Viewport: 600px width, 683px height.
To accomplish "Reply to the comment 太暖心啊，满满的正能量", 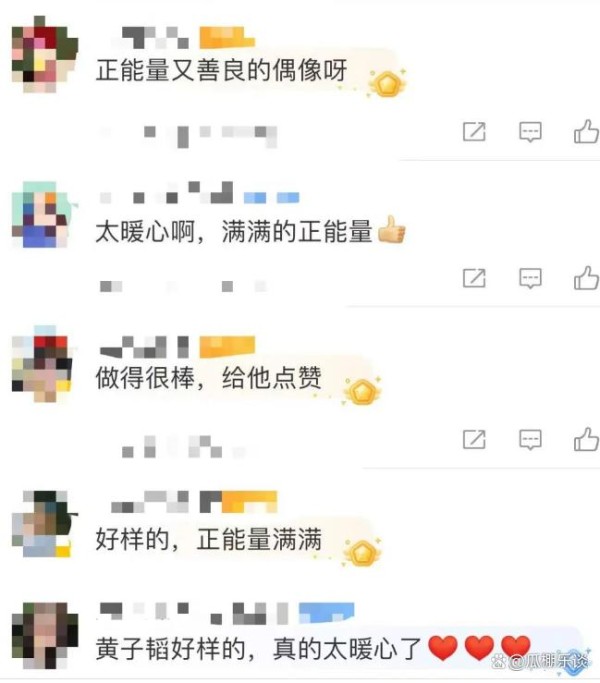I will (530, 278).
